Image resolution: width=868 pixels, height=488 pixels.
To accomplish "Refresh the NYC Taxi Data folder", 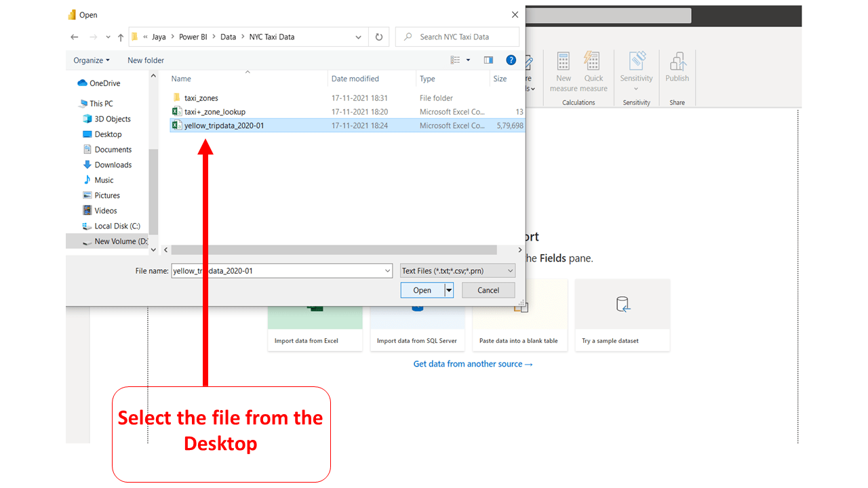I will click(x=378, y=37).
